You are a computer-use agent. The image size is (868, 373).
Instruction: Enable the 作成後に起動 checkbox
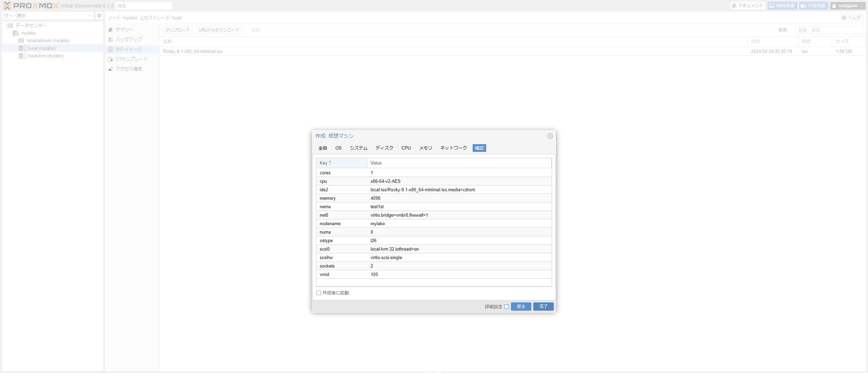pos(318,293)
